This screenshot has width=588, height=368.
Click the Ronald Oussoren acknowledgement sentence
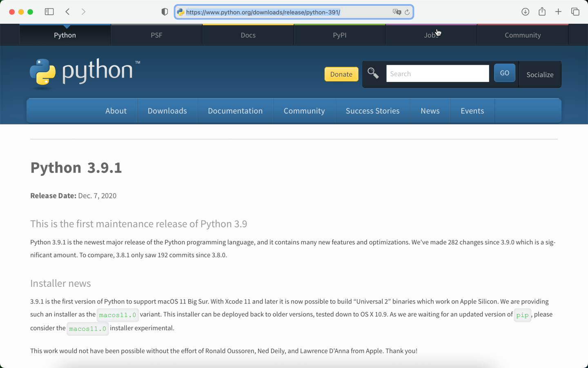coord(224,351)
